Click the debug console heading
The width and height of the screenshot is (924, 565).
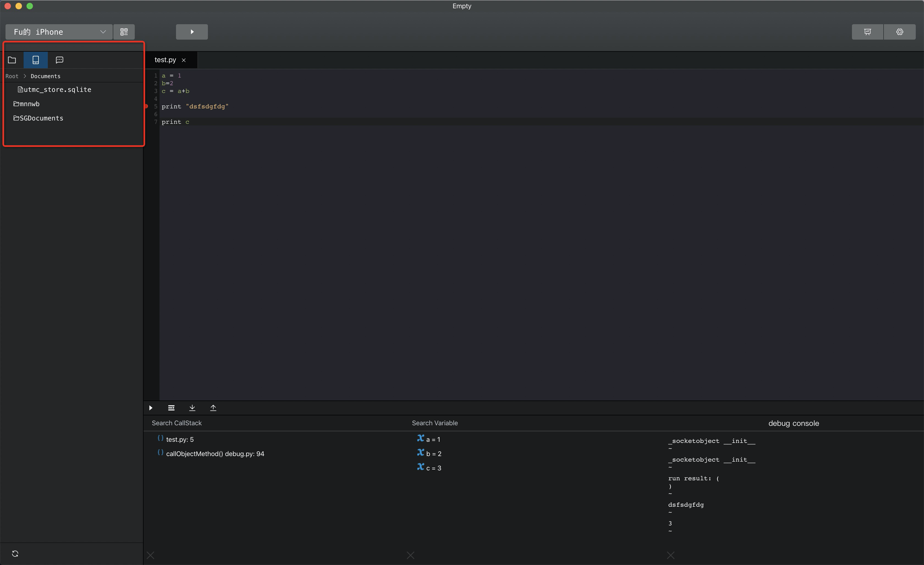pos(793,423)
